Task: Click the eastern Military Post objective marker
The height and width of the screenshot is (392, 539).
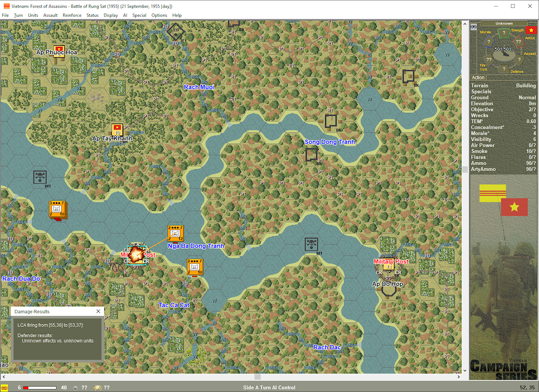Action: pos(389,265)
